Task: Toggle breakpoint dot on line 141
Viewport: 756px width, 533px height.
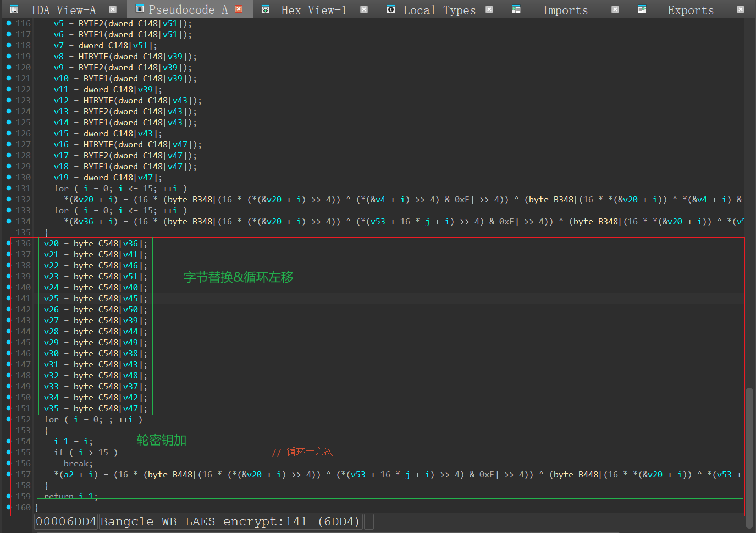Action: (9, 298)
